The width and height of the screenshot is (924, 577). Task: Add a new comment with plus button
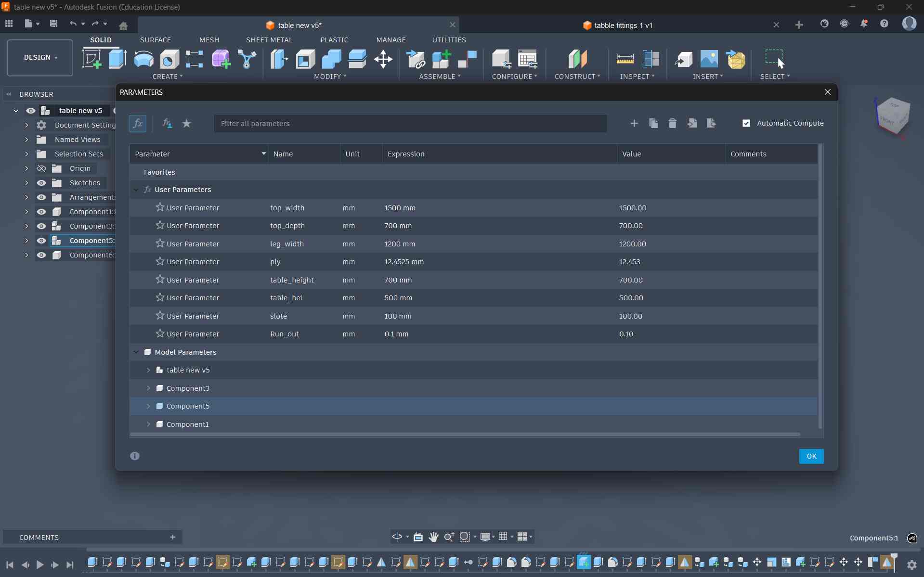(x=173, y=537)
